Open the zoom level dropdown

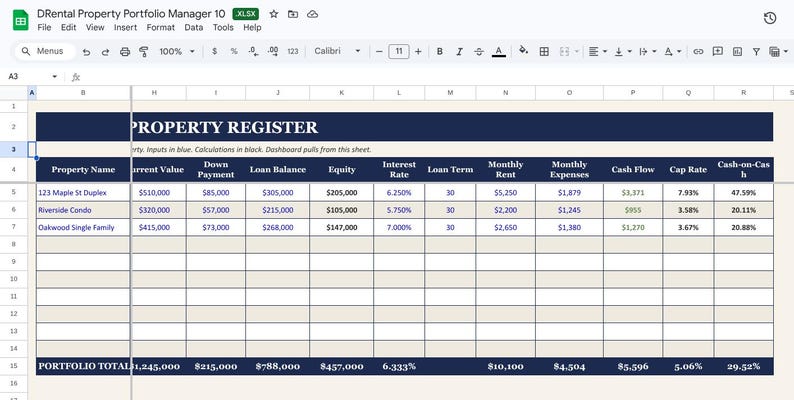point(177,51)
